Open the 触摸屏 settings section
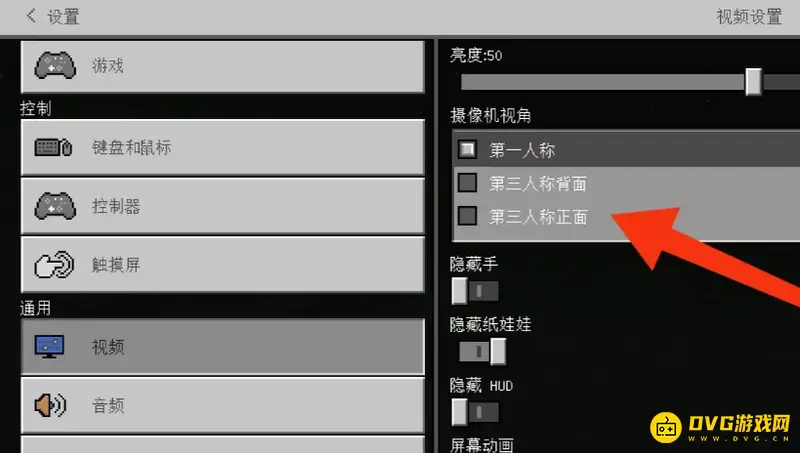This screenshot has width=800, height=453. [x=222, y=265]
